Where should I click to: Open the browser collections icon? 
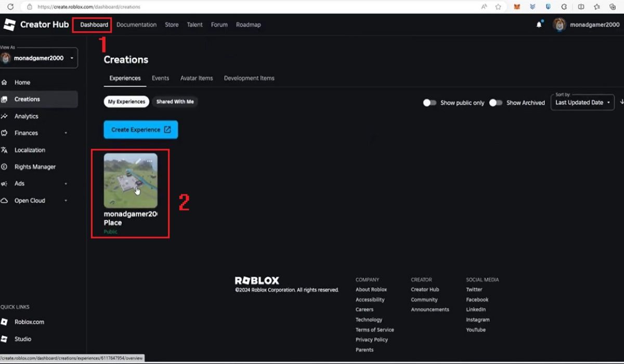point(613,7)
